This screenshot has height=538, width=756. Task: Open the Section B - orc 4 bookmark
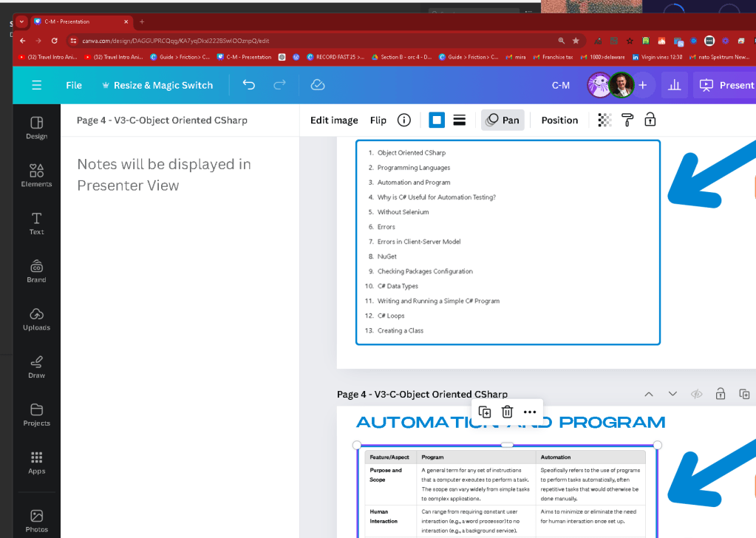[x=401, y=57]
